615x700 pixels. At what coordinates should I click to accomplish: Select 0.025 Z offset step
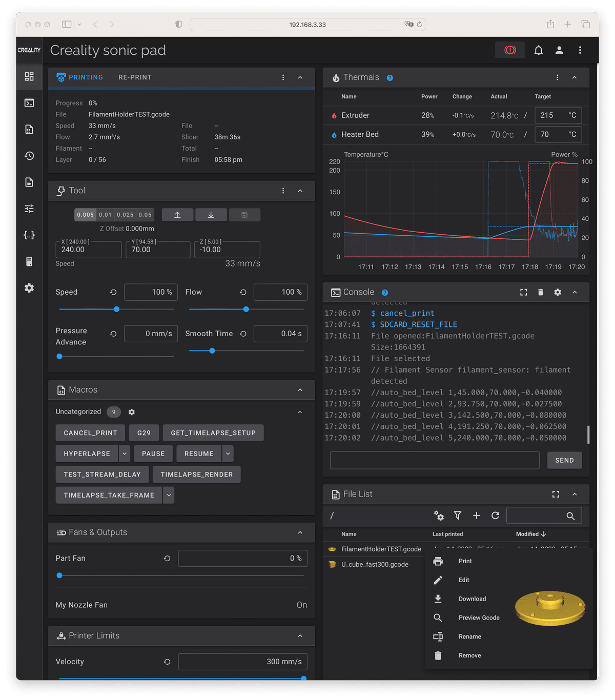point(125,215)
